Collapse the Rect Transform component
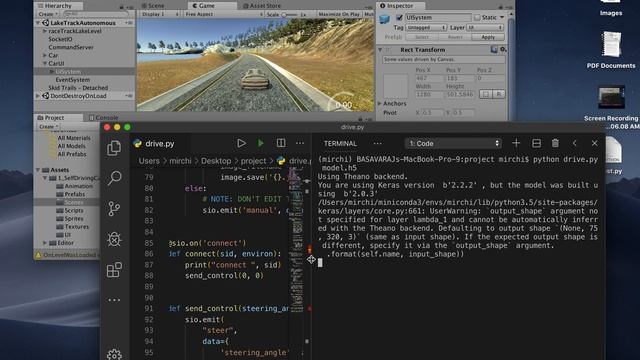The width and height of the screenshot is (640, 360). pyautogui.click(x=380, y=50)
